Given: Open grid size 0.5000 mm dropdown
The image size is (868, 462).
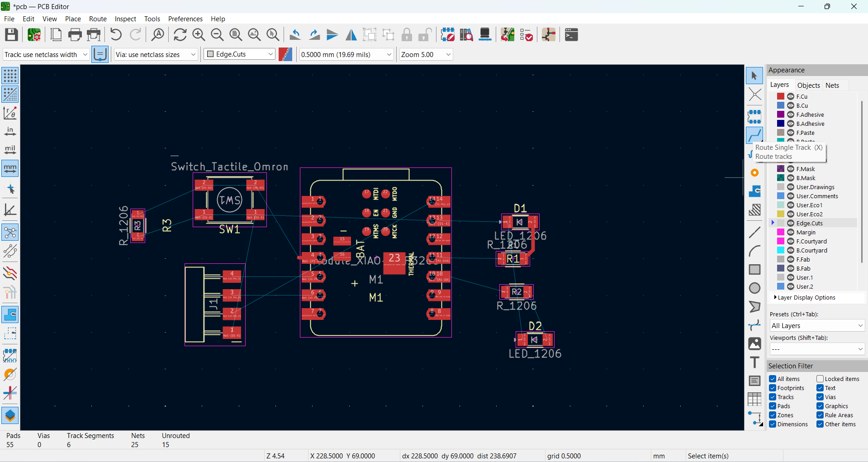Looking at the screenshot, I should click(x=346, y=54).
